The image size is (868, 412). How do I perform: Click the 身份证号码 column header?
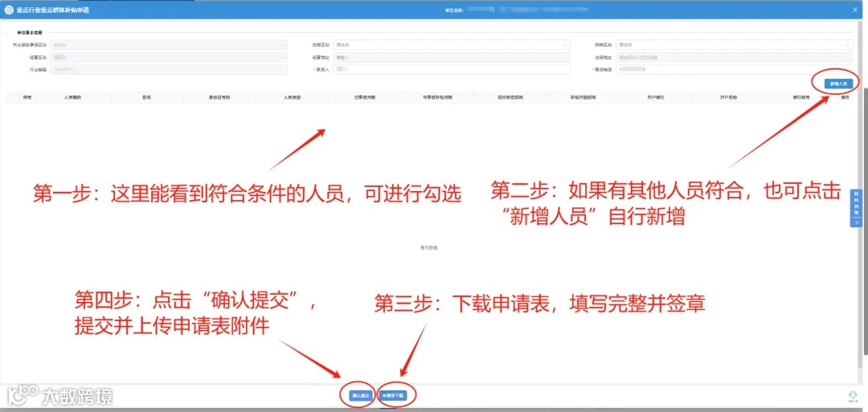(219, 97)
